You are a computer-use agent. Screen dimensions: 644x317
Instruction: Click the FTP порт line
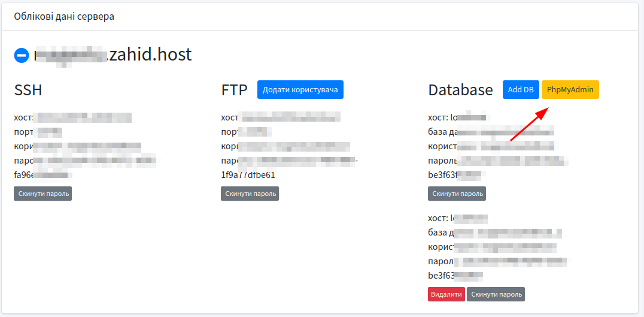click(245, 132)
